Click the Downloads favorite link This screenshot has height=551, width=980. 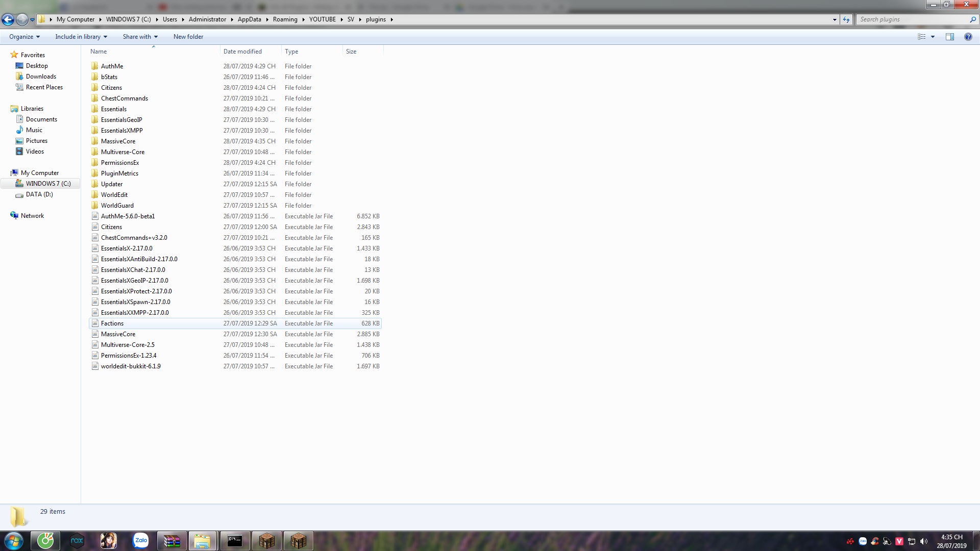click(41, 77)
